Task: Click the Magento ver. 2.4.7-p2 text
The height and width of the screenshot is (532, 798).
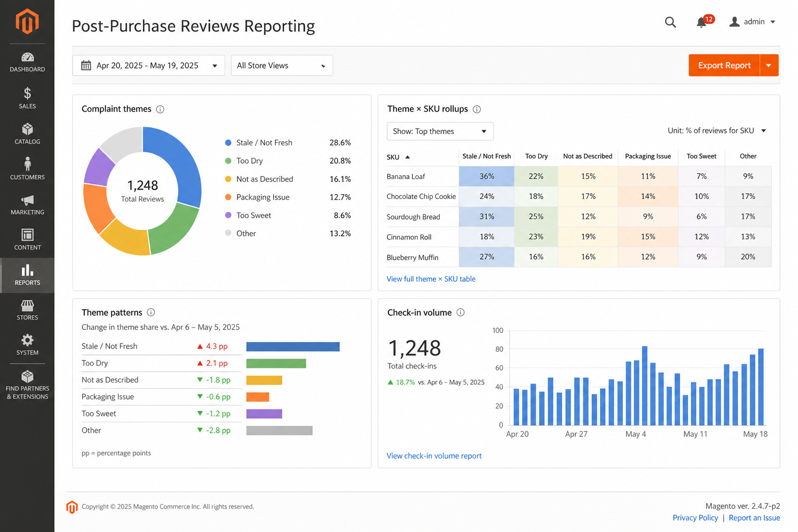Action: (742, 506)
